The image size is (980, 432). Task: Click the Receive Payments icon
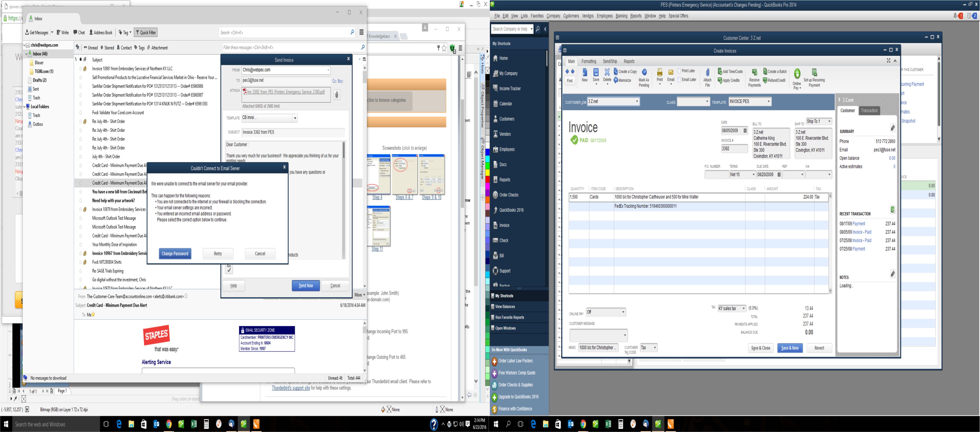click(754, 72)
